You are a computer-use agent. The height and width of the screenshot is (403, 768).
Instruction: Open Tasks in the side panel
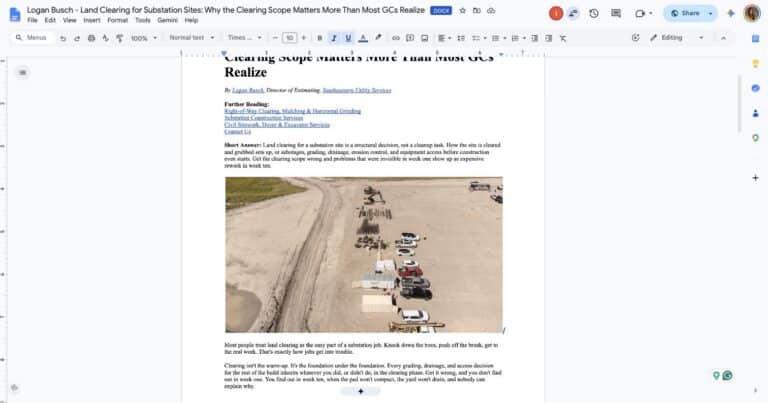[755, 88]
